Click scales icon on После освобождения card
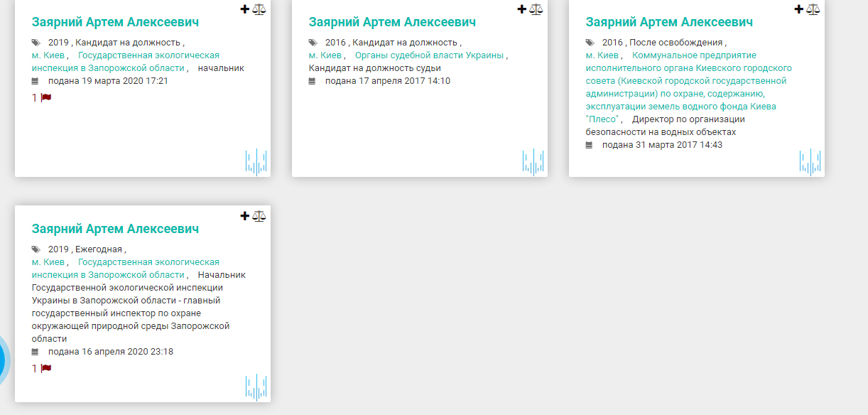 (x=813, y=9)
